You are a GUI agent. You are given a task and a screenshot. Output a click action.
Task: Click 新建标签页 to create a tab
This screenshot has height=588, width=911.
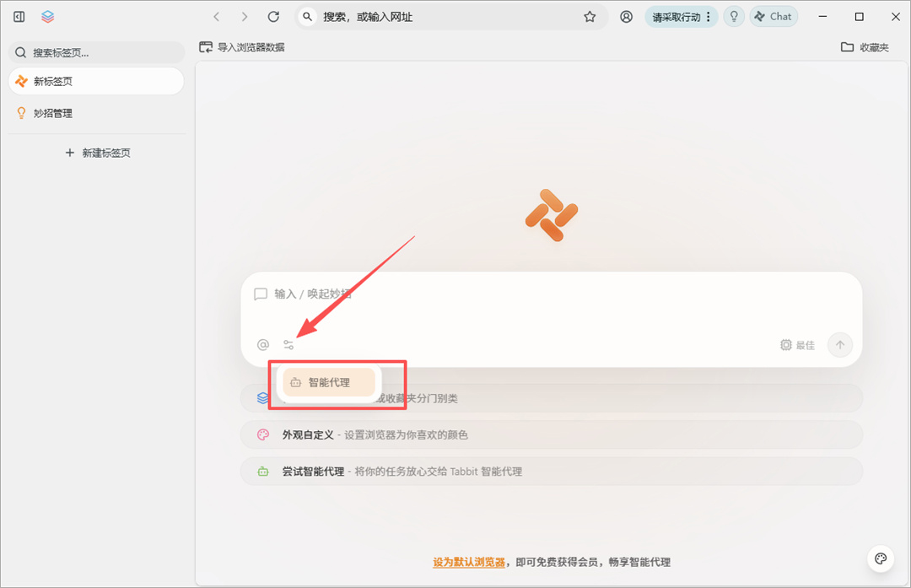[x=98, y=153]
